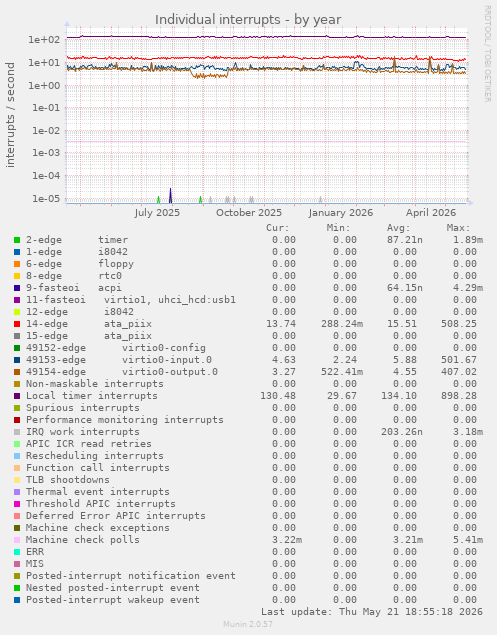Click the Munin 2.0.57 footer text
The height and width of the screenshot is (635, 497).
click(x=248, y=624)
